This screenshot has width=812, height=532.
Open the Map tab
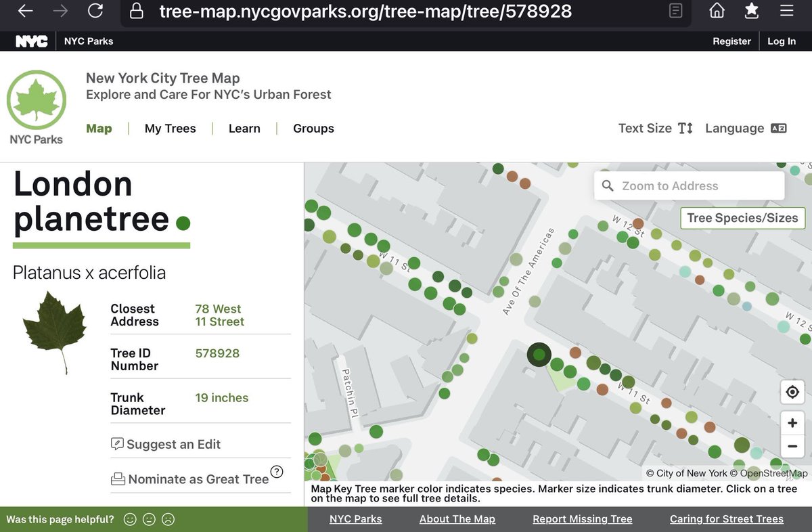[99, 128]
